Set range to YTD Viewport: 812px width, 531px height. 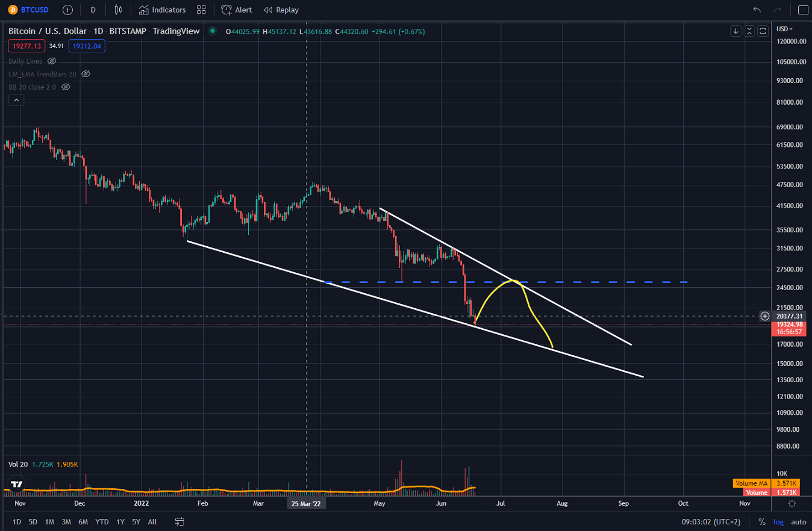coord(102,522)
